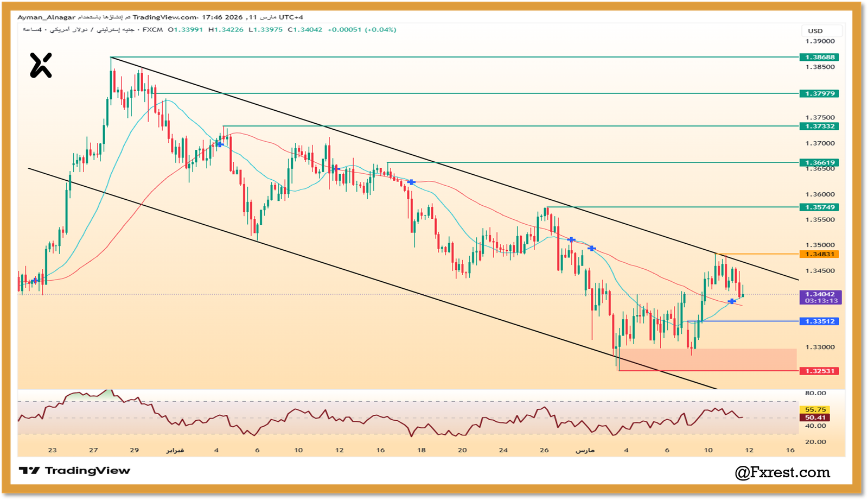The image size is (868, 500).
Task: Click the orange price label 1.34831
Action: click(x=819, y=254)
